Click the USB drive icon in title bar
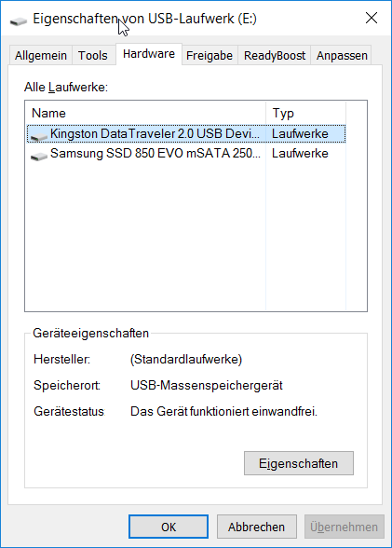The height and width of the screenshot is (548, 392). click(x=19, y=21)
